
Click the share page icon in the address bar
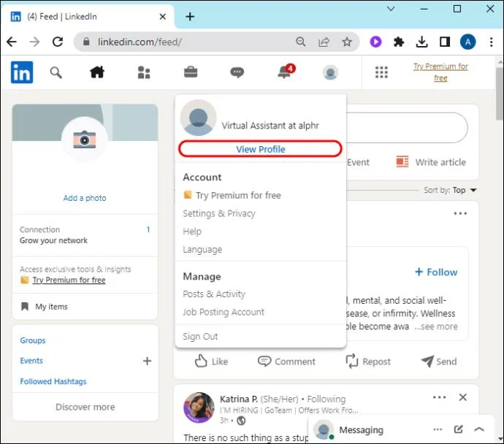[324, 42]
